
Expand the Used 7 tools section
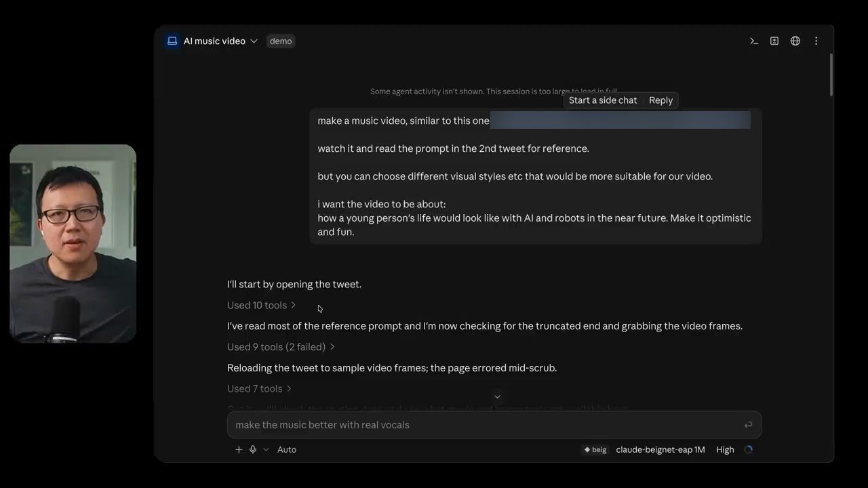(260, 388)
